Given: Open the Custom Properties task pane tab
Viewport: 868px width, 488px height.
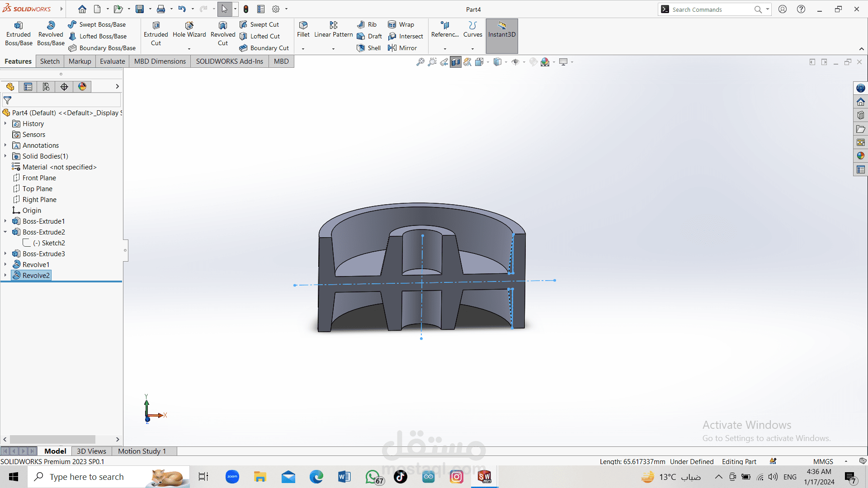Looking at the screenshot, I should [x=861, y=169].
